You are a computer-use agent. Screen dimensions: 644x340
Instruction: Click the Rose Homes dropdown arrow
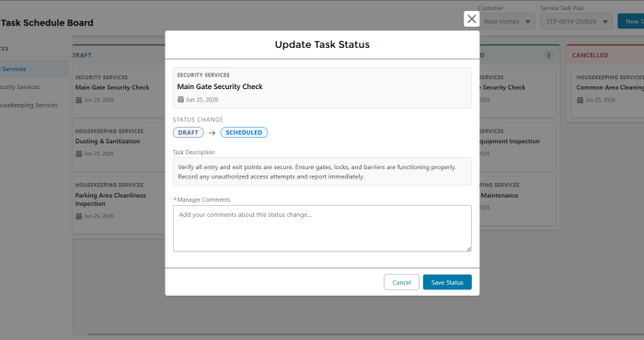point(528,22)
